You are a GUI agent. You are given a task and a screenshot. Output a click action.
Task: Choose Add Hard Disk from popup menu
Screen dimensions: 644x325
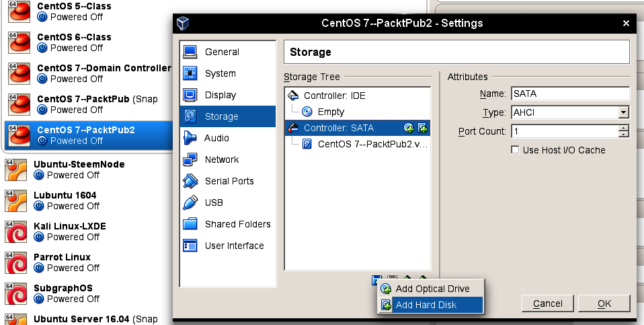click(x=426, y=305)
